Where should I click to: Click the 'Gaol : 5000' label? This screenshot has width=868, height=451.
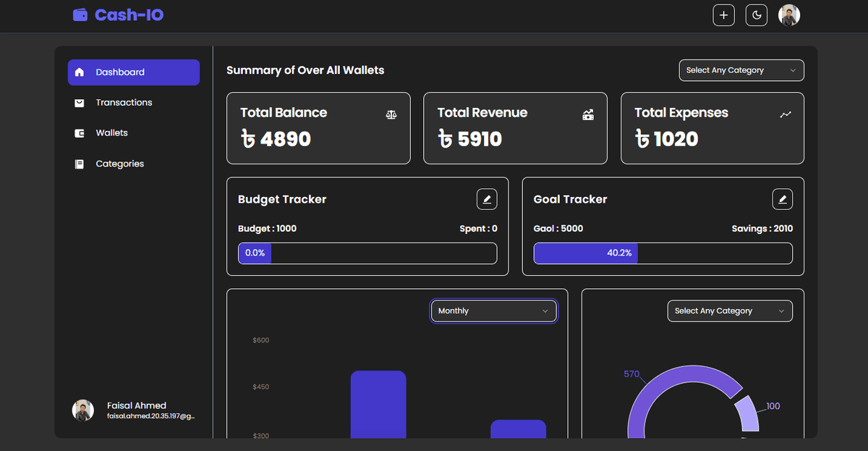tap(558, 229)
